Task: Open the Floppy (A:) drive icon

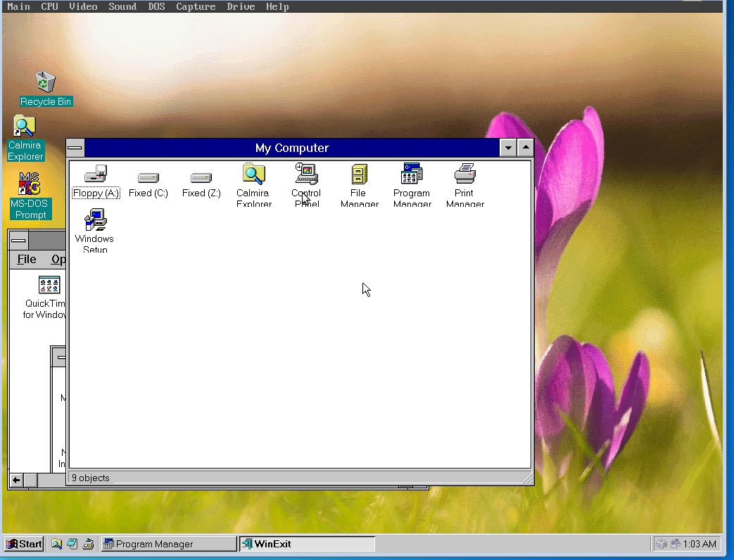Action: pos(96,174)
